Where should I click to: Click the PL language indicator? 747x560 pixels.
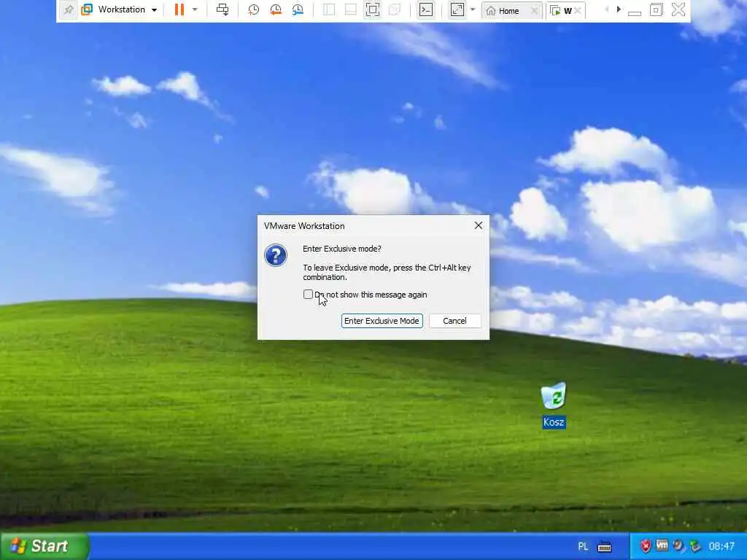click(583, 546)
